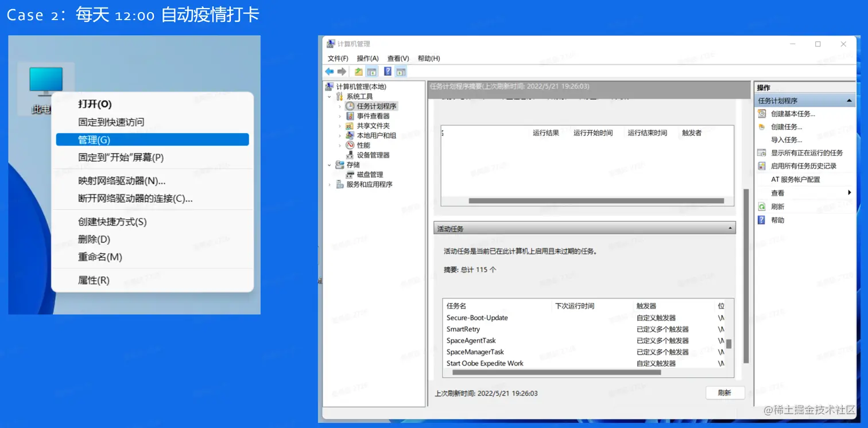Click the 性能 gauge icon in tree
The image size is (868, 428).
350,145
